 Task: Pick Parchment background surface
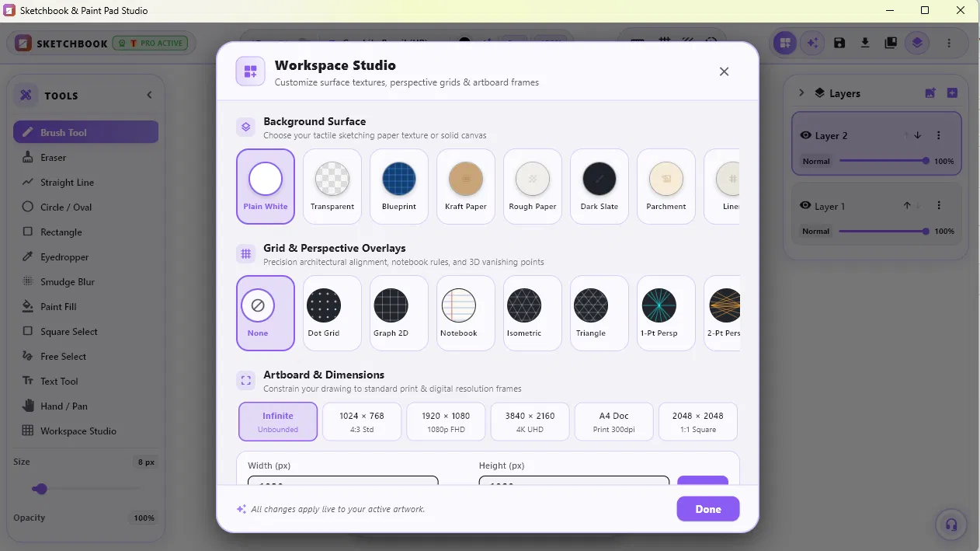666,187
